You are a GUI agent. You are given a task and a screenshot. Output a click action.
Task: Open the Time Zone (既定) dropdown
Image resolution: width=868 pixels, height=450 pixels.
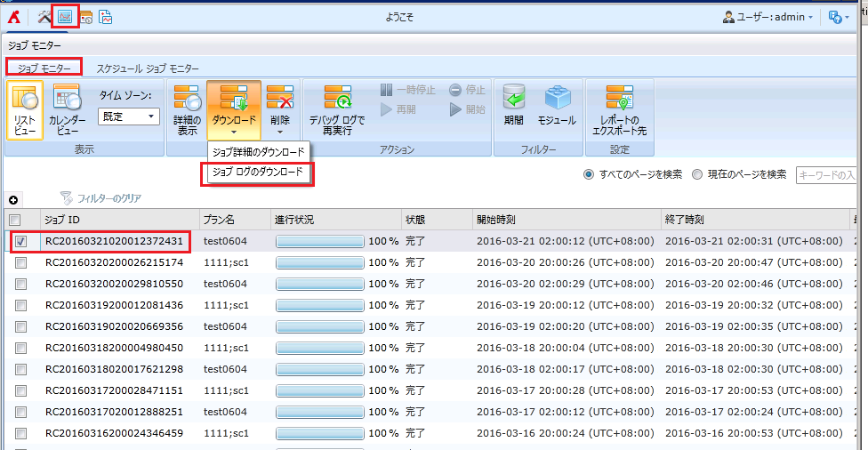[x=128, y=117]
